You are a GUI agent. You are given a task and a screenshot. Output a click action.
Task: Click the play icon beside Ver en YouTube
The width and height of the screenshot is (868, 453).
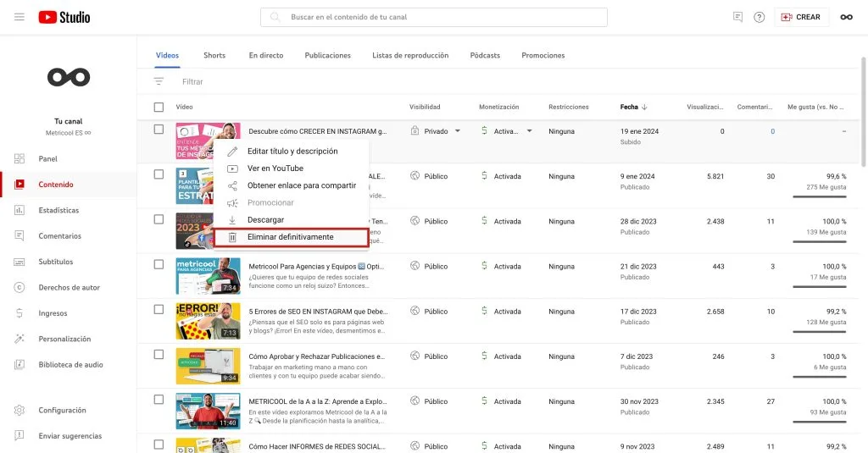232,168
